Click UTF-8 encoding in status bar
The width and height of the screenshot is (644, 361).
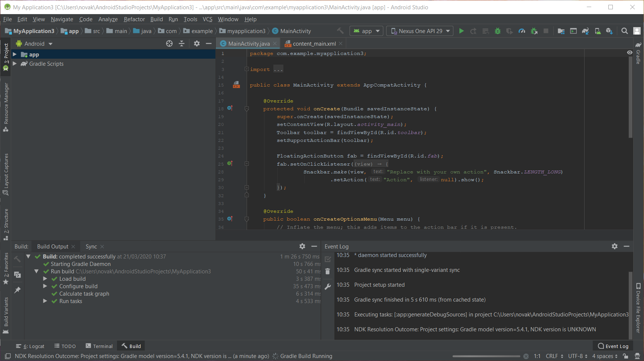578,356
